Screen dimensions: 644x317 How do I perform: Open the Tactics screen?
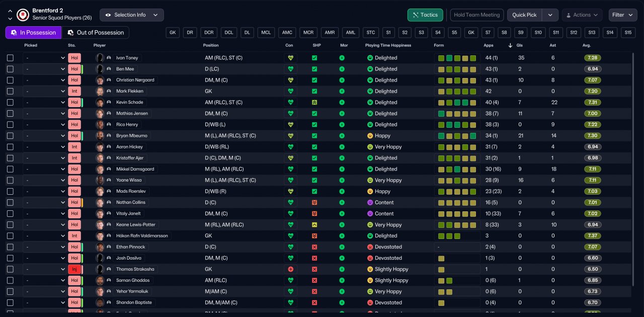tap(425, 15)
